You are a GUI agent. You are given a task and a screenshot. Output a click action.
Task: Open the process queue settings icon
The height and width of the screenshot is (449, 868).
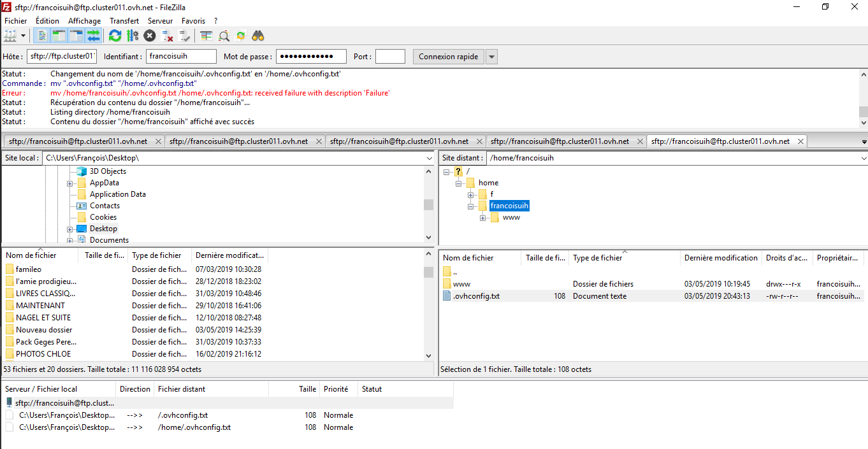point(133,36)
